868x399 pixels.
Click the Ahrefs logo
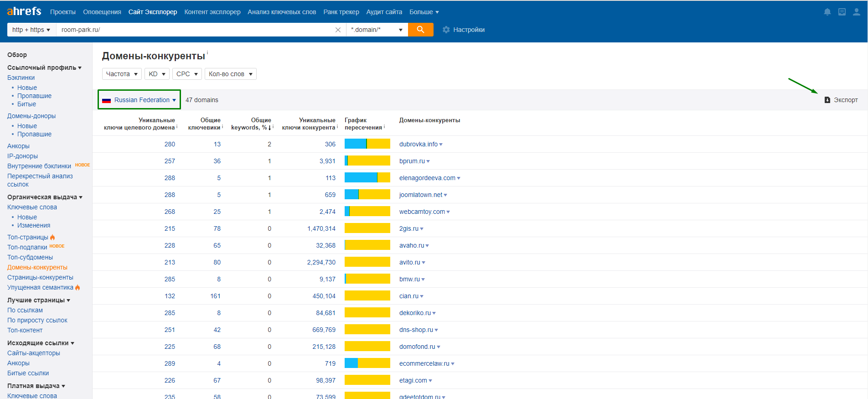(x=24, y=11)
